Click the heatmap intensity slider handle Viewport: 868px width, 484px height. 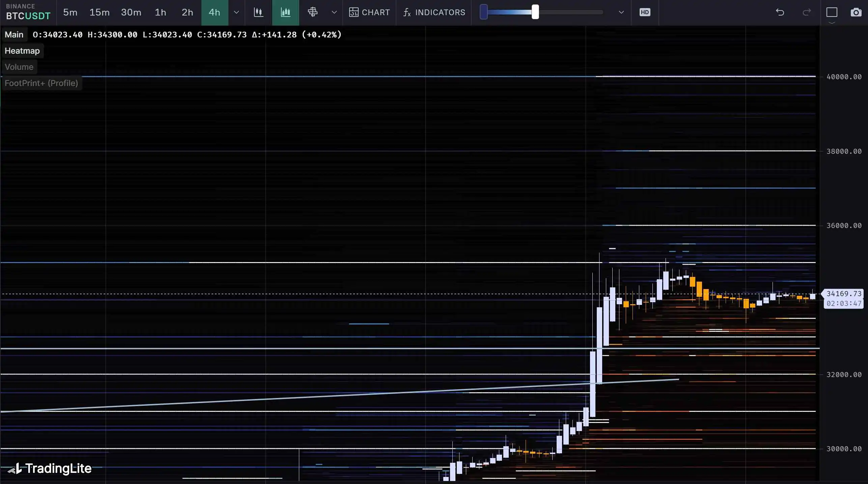535,12
